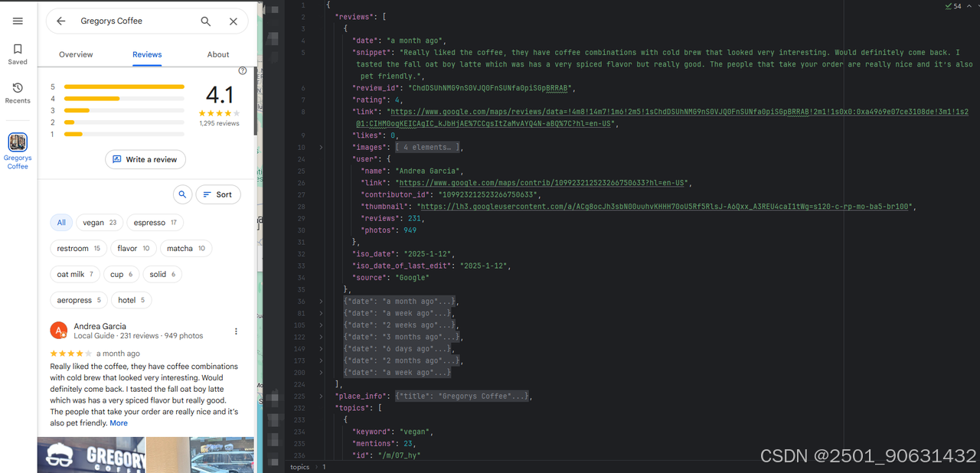Click the 1,295 reviews count text

tap(219, 123)
